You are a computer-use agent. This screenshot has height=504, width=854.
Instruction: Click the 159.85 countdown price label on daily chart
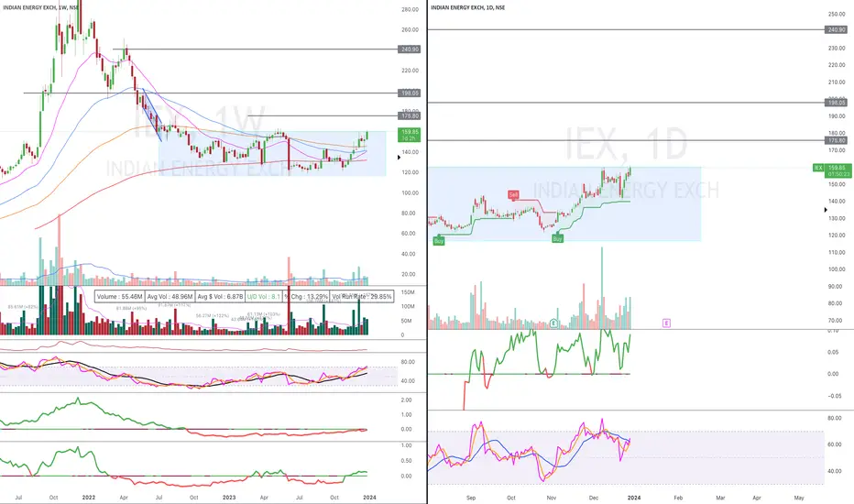click(x=837, y=170)
